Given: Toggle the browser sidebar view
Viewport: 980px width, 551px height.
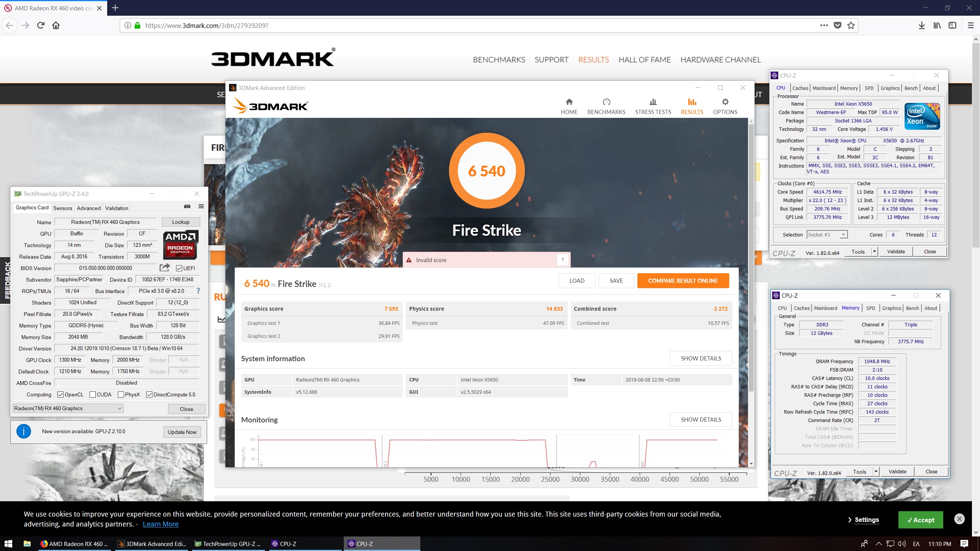Looking at the screenshot, I should click(x=952, y=25).
